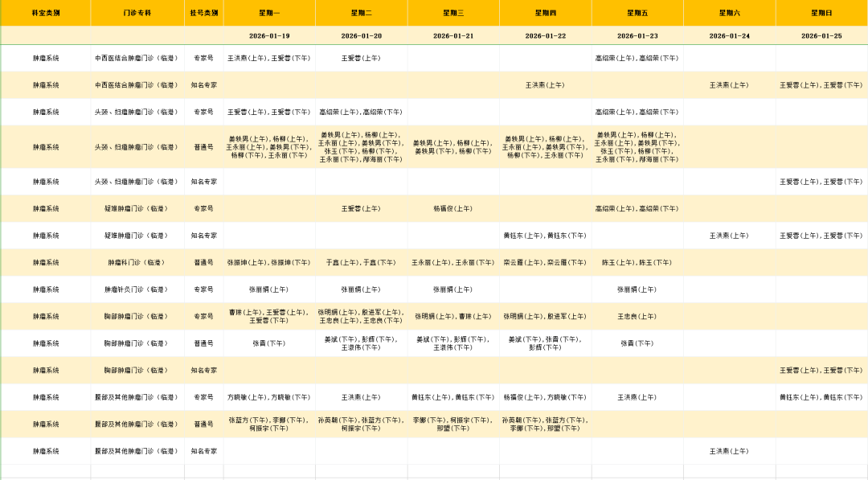The image size is (868, 480).
Task: Select the 2026-01-20 date cell
Action: [362, 36]
